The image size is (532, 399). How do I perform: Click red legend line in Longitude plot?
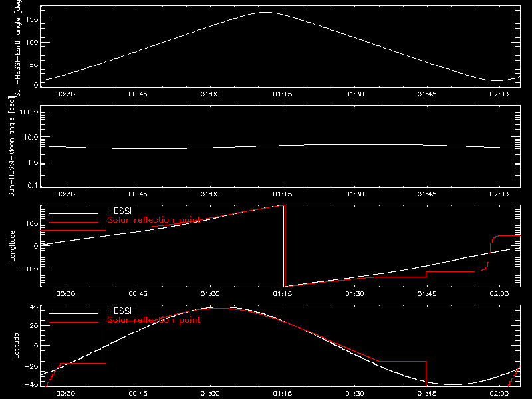(74, 223)
